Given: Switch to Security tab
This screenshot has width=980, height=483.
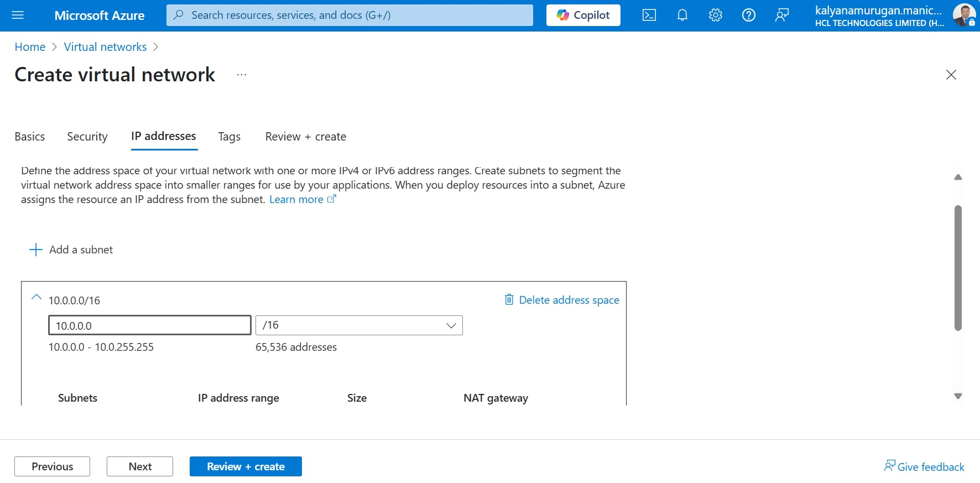Looking at the screenshot, I should [87, 137].
